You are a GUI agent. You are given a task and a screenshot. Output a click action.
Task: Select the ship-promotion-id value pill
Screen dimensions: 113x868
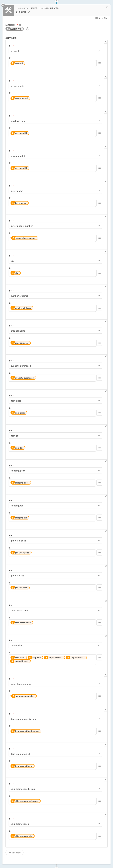[23, 836]
